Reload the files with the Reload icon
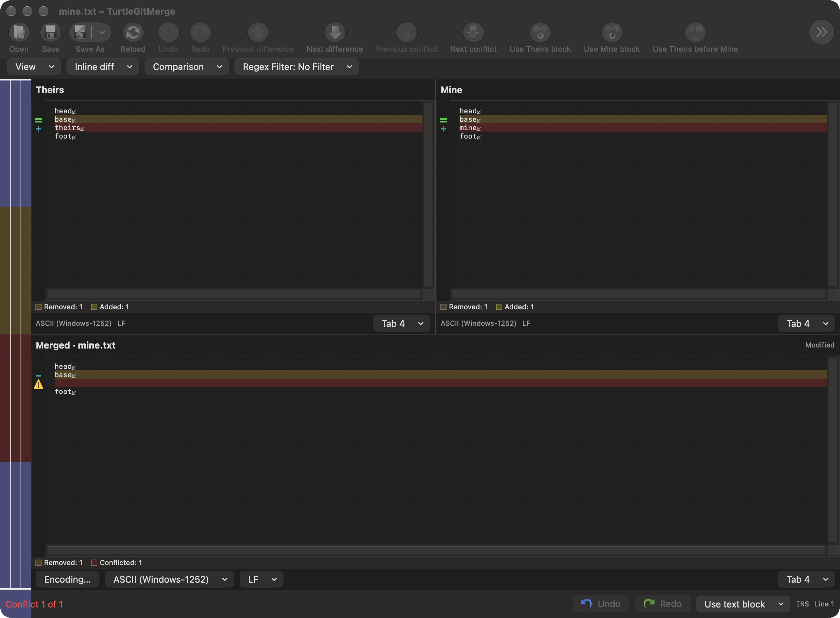 [133, 33]
